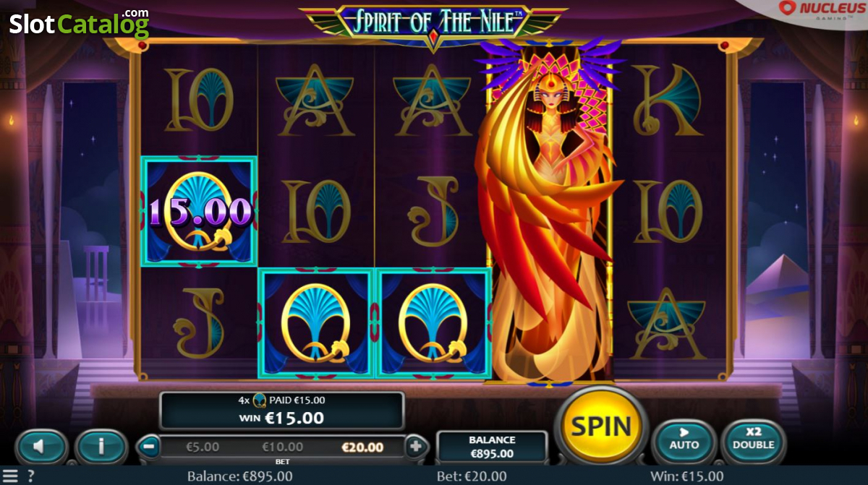Click the help question mark icon
This screenshot has height=485, width=868.
point(30,476)
